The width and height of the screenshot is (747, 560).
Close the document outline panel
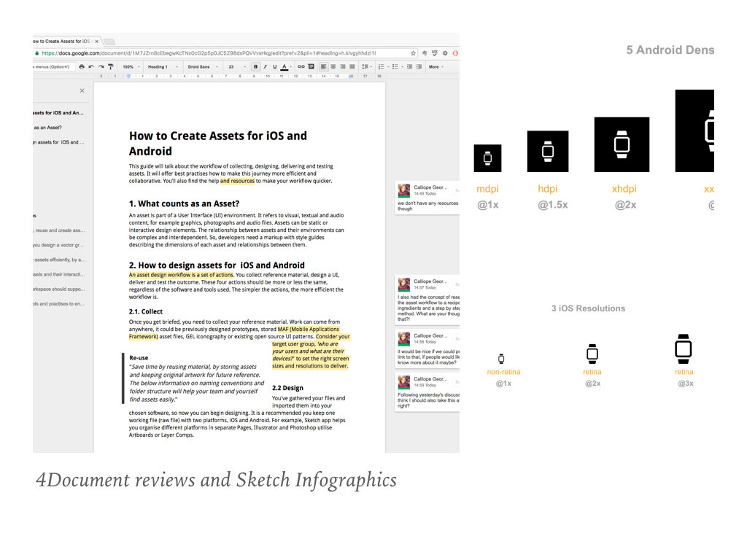click(82, 90)
